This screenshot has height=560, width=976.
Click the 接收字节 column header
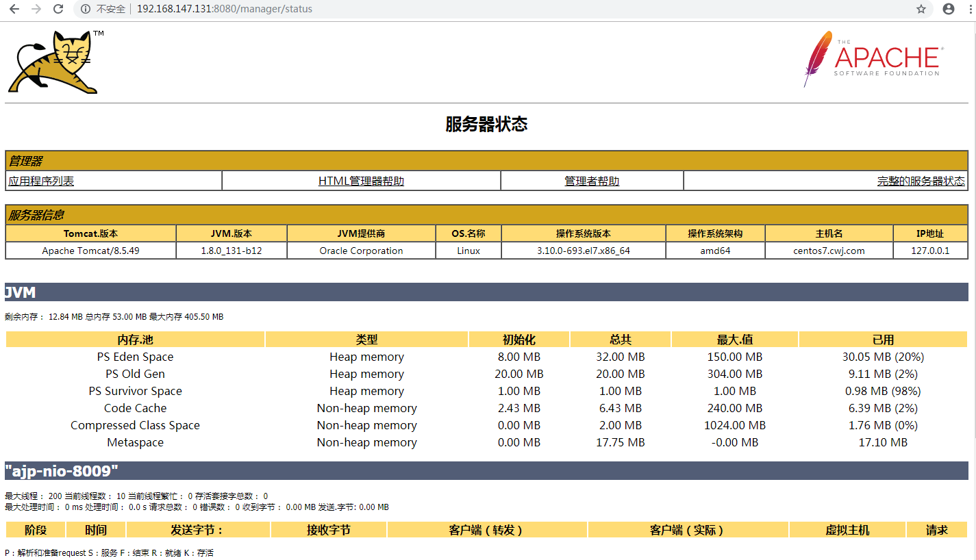click(329, 530)
